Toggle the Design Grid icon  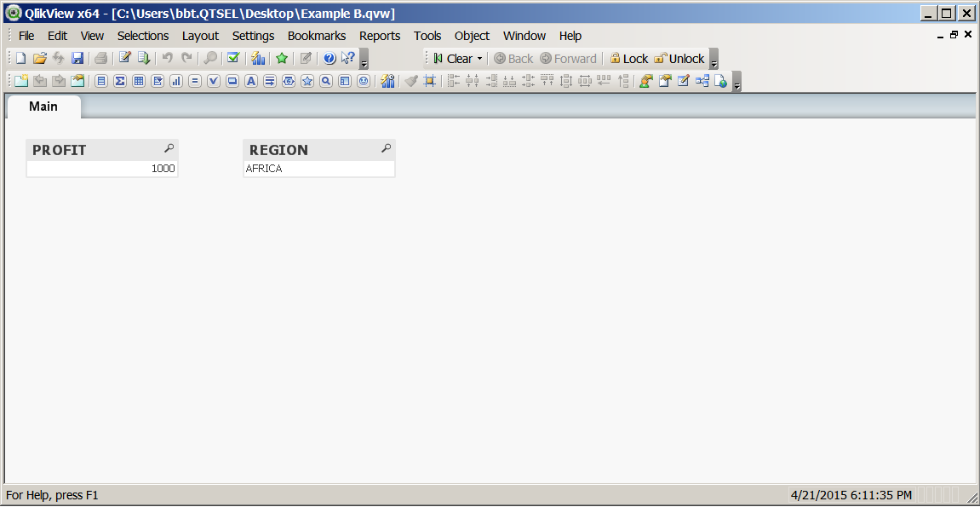point(429,81)
